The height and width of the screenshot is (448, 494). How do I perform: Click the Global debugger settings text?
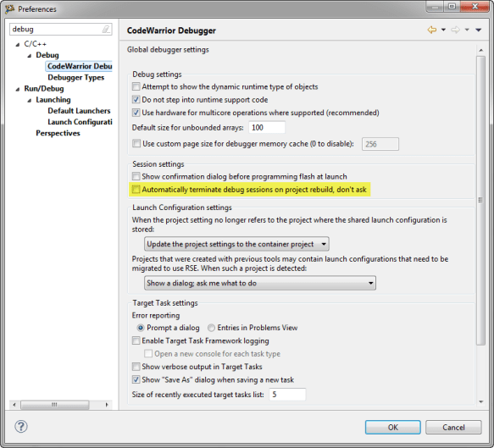coord(168,50)
